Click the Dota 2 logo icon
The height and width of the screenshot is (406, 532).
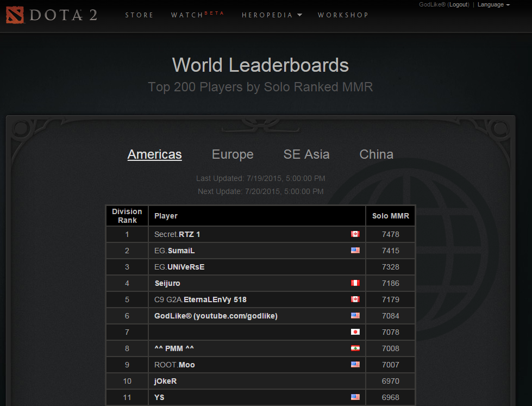click(x=15, y=15)
